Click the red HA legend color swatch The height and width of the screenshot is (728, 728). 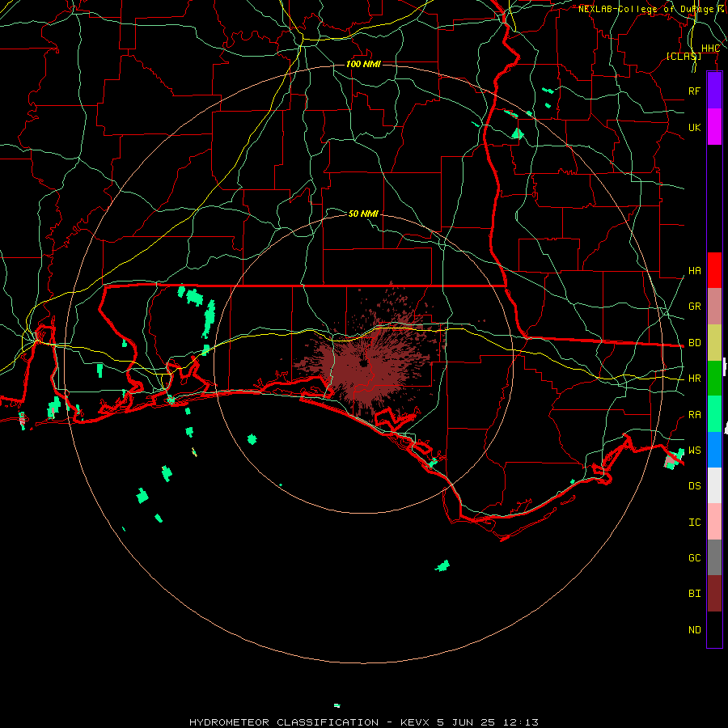click(x=714, y=270)
